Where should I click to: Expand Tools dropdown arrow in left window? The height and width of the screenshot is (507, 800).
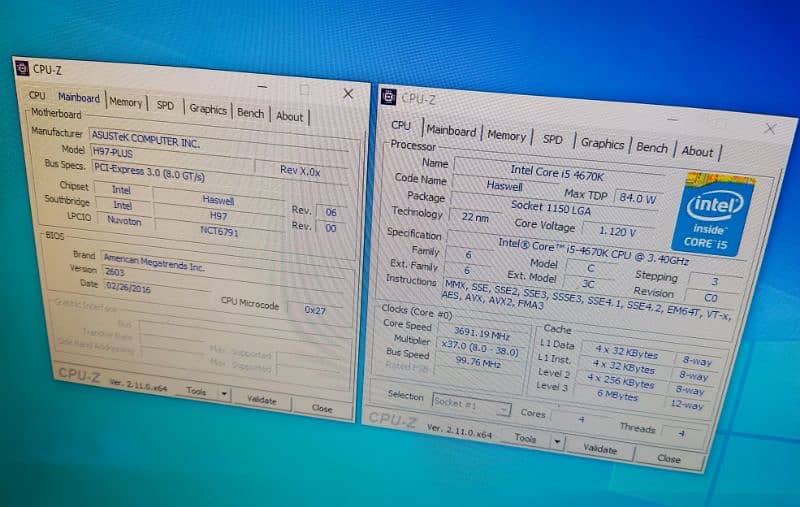(x=224, y=394)
